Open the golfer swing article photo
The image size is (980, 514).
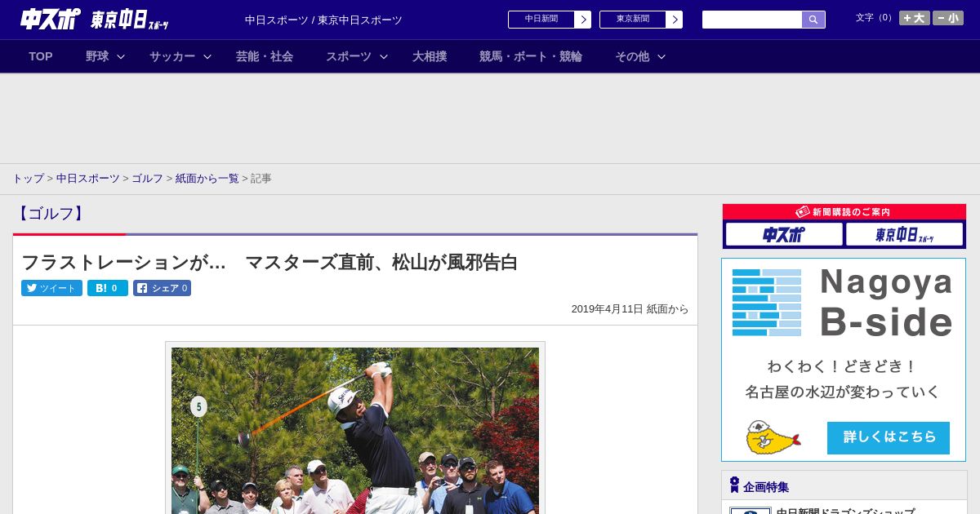pos(355,431)
